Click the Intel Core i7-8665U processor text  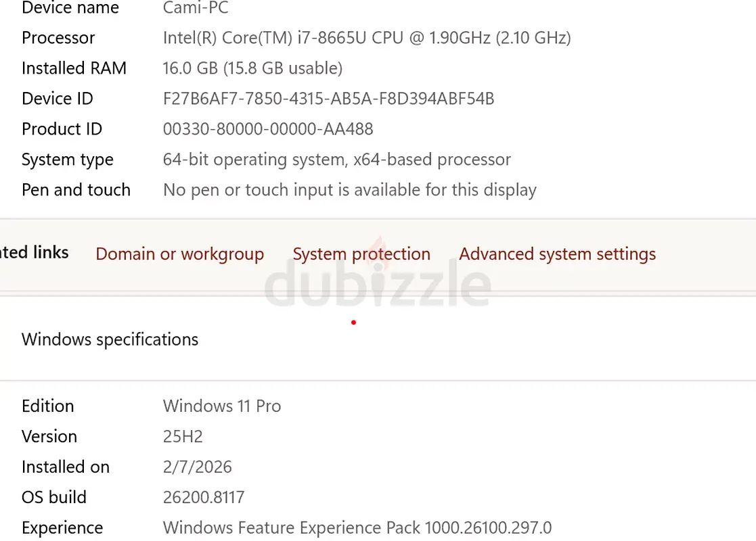coord(366,38)
